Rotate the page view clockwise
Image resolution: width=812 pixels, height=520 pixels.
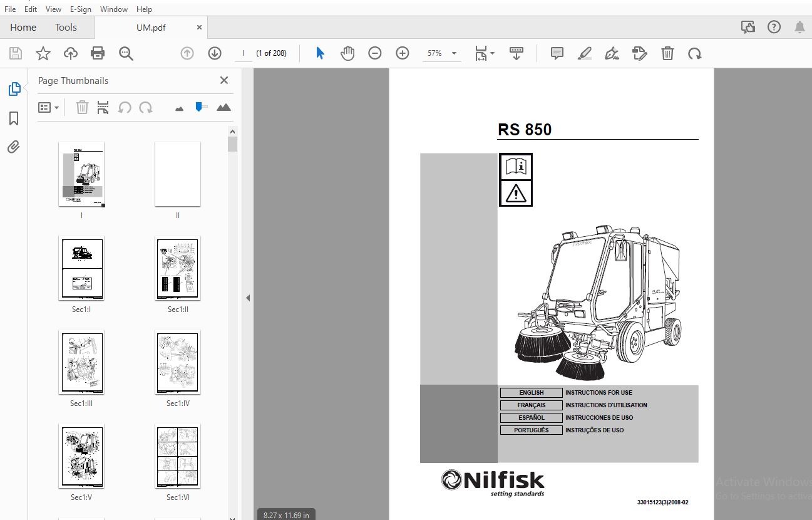694,53
